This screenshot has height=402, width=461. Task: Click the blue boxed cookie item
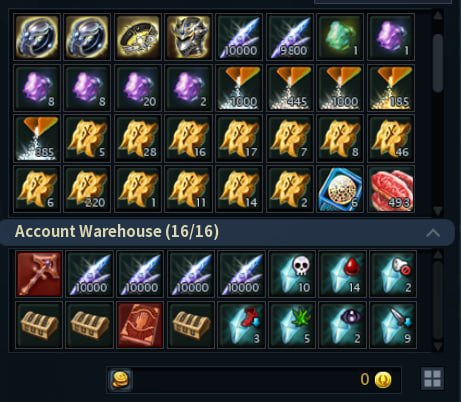point(340,189)
